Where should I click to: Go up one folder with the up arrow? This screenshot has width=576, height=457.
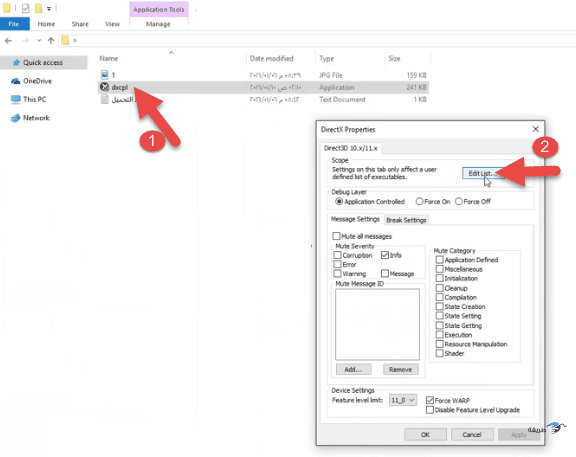coord(51,40)
